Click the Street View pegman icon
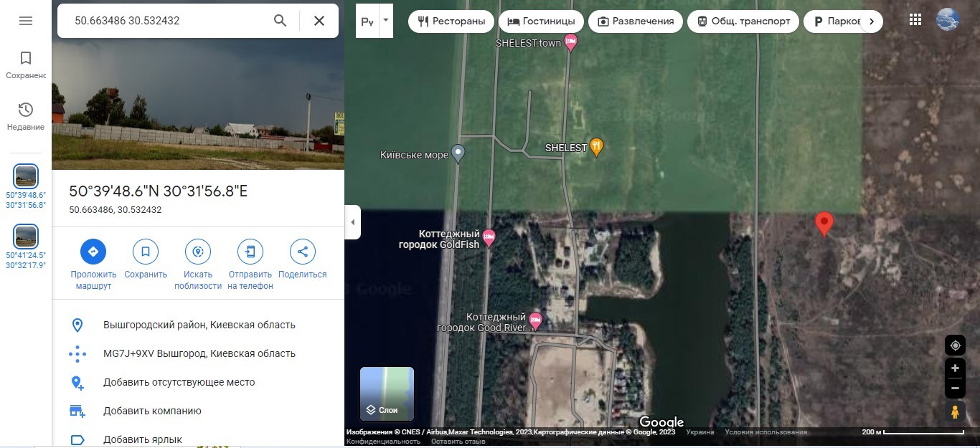Viewport: 980px width, 448px height. (x=955, y=412)
